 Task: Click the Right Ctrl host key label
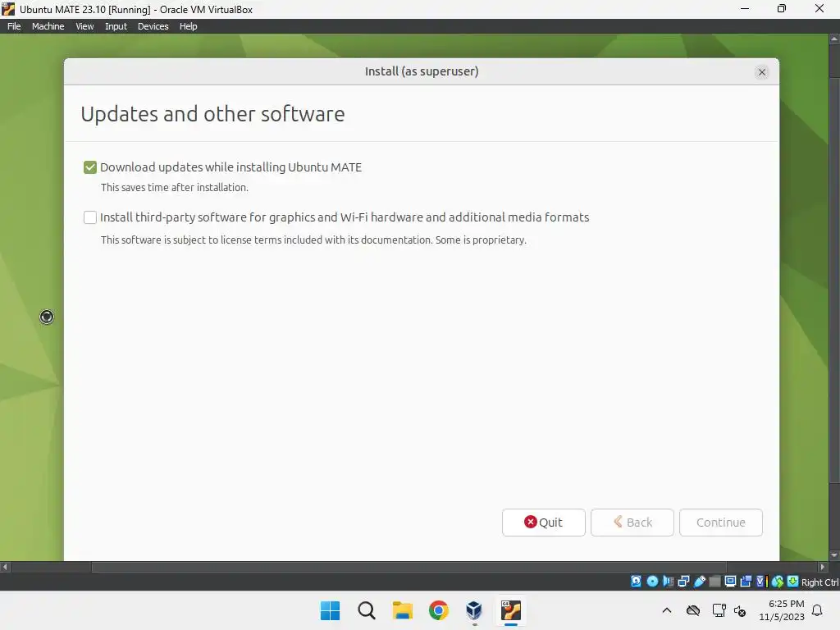tap(819, 582)
